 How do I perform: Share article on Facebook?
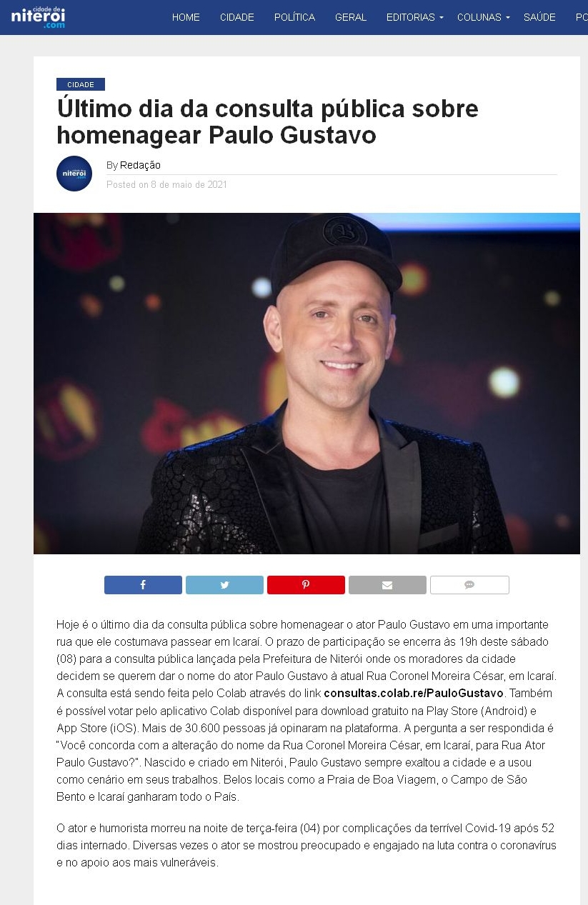click(143, 585)
